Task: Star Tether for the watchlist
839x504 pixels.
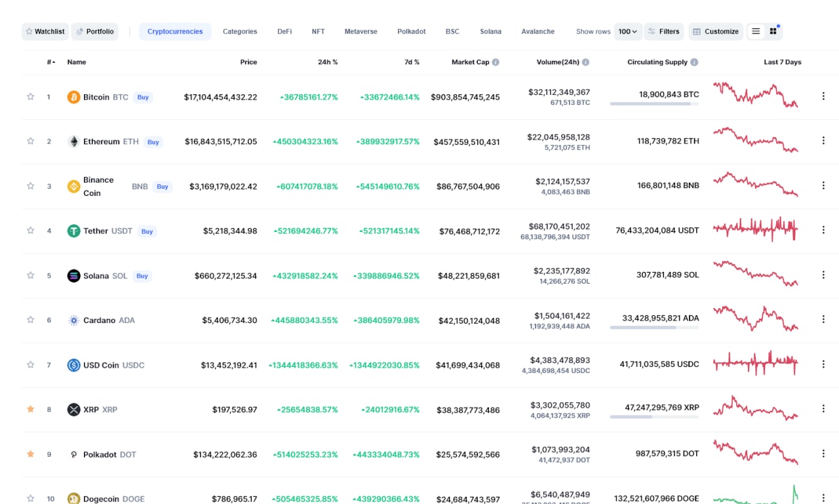Action: click(x=30, y=230)
